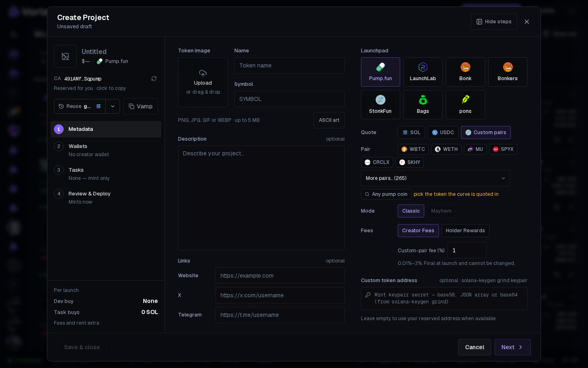
Task: Pick the SKHY pair
Action: 410,162
